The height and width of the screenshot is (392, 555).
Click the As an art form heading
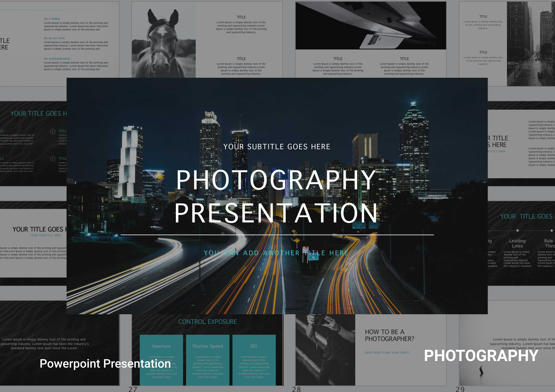pos(54,38)
